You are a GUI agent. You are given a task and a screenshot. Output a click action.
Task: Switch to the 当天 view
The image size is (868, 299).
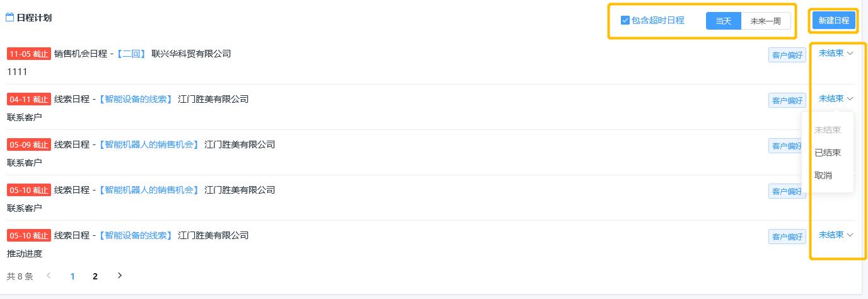pos(723,21)
